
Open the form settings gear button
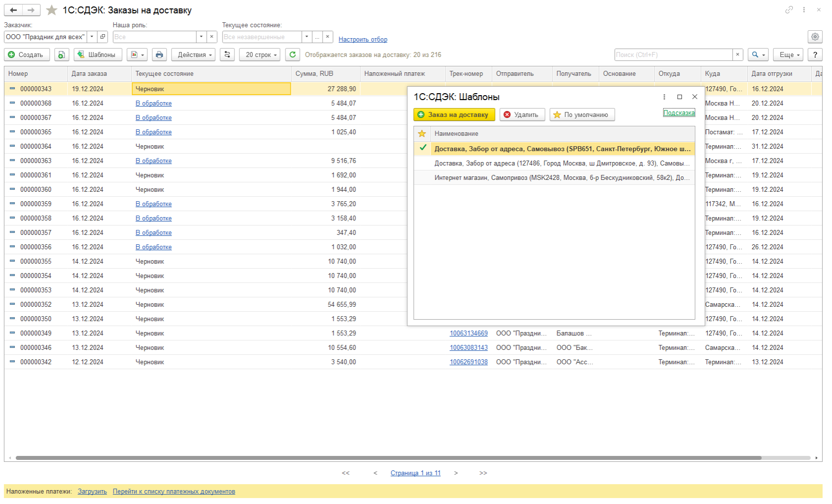[x=815, y=37]
